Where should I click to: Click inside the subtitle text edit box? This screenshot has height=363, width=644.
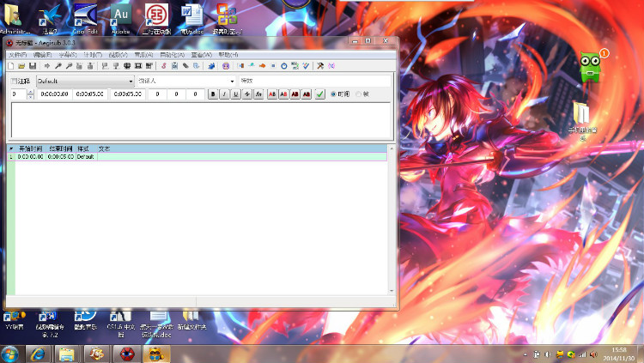coord(201,120)
